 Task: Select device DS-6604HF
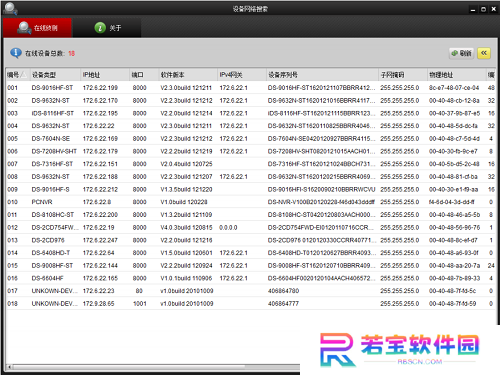coord(47,278)
